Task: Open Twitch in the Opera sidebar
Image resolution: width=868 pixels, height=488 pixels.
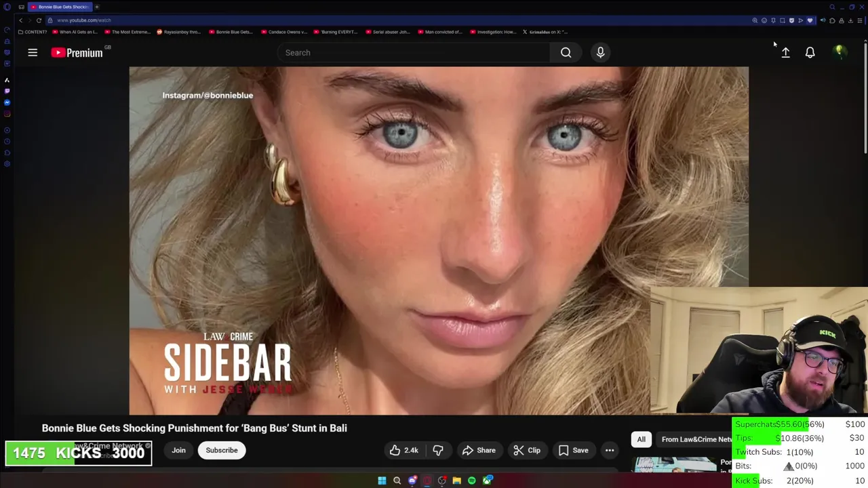Action: click(7, 91)
